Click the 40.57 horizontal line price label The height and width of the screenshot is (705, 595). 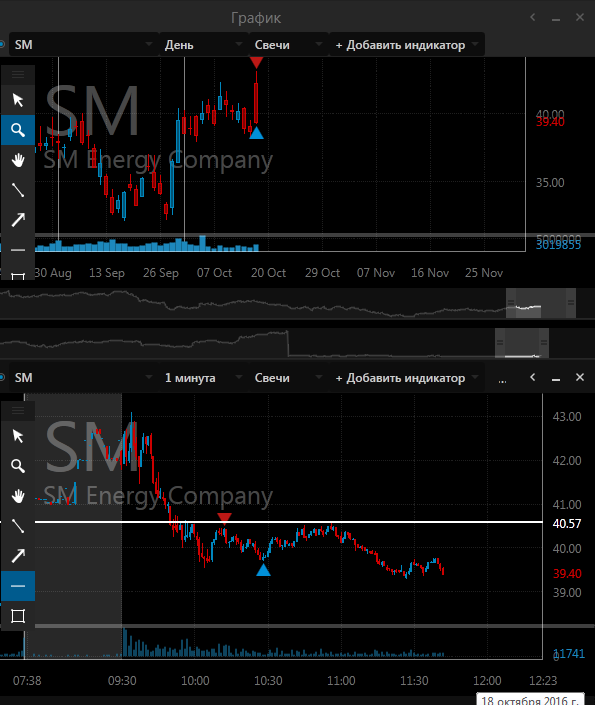point(567,523)
